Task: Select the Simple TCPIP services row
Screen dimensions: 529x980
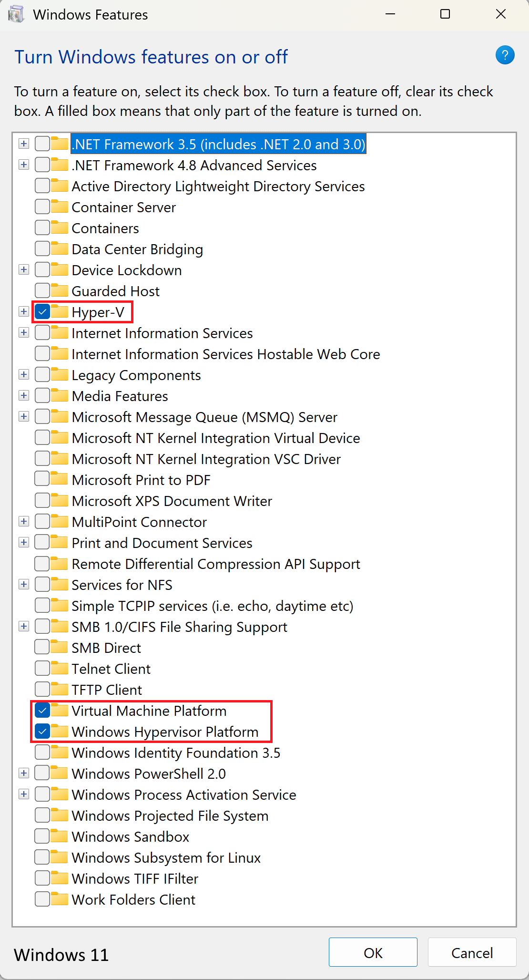Action: 213,606
